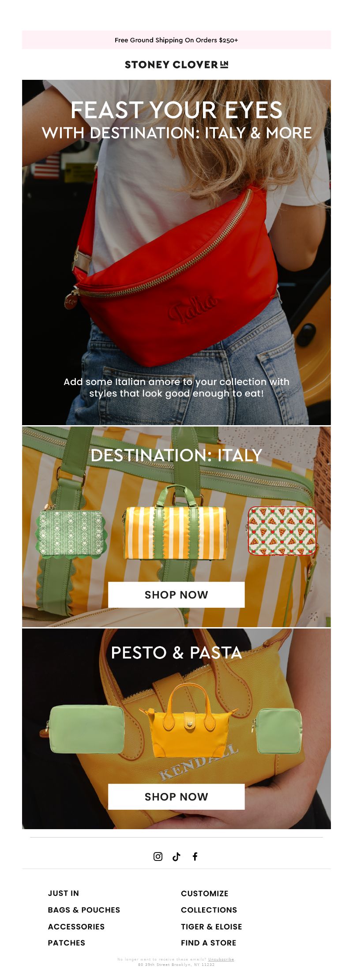Viewport: 353px width, 980px height.
Task: Open the Customize footer link
Action: pyautogui.click(x=205, y=893)
